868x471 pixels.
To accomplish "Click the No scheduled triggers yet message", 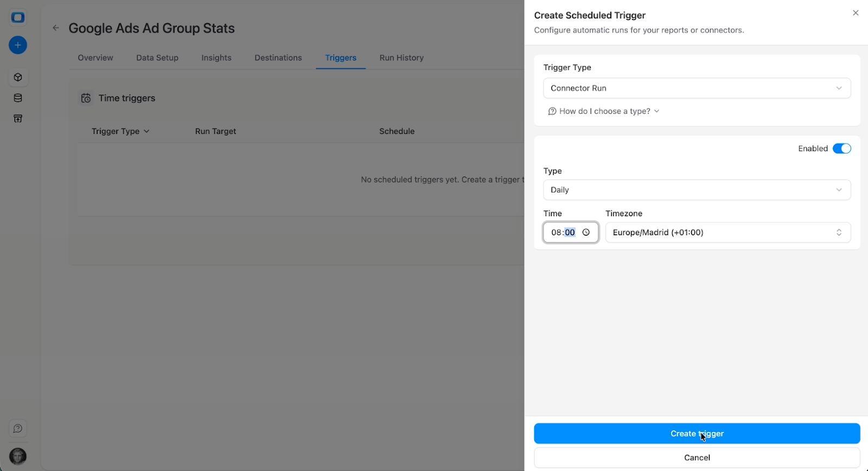I will [442, 179].
